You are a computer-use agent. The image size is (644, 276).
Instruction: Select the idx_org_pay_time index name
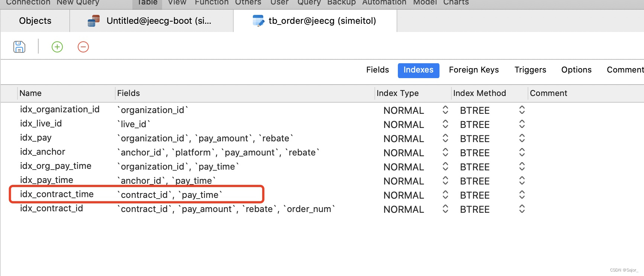[56, 166]
